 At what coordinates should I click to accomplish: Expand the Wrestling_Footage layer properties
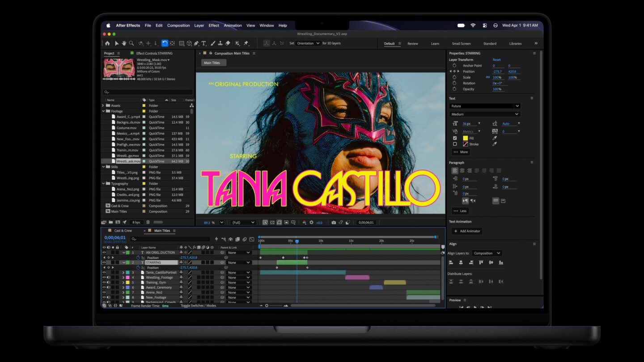(x=123, y=278)
